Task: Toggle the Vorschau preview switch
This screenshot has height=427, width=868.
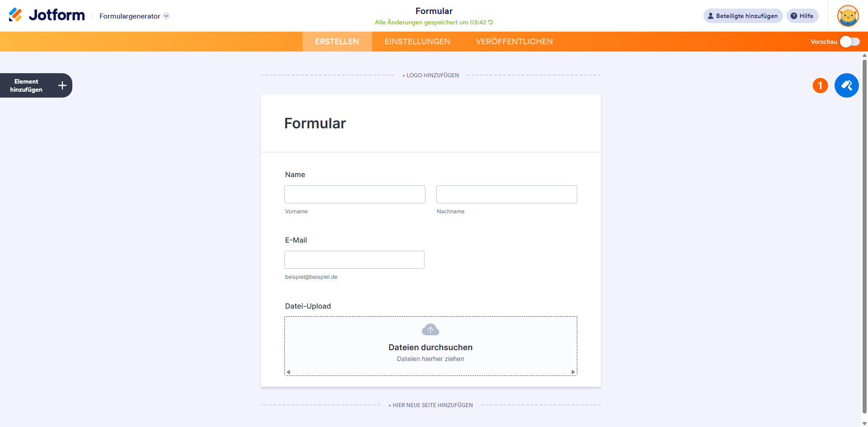Action: pos(849,42)
